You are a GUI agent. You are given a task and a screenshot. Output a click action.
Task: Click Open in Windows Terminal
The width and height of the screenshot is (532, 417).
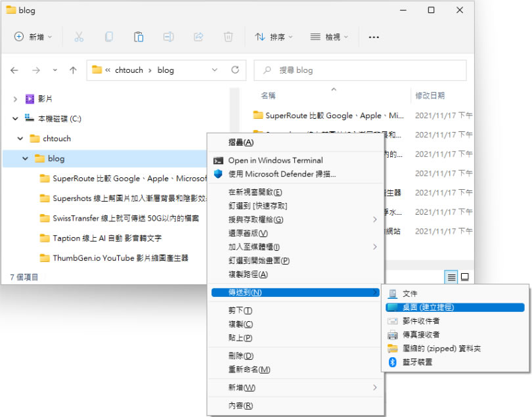point(295,160)
